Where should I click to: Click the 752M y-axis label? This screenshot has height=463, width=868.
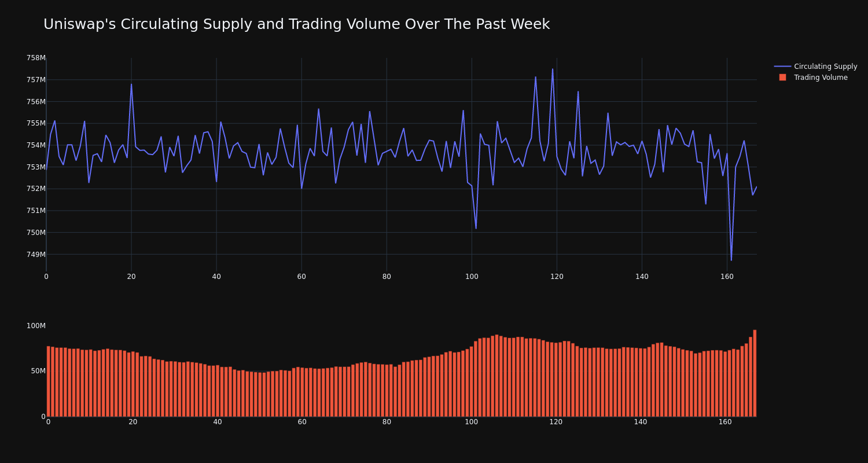point(36,189)
